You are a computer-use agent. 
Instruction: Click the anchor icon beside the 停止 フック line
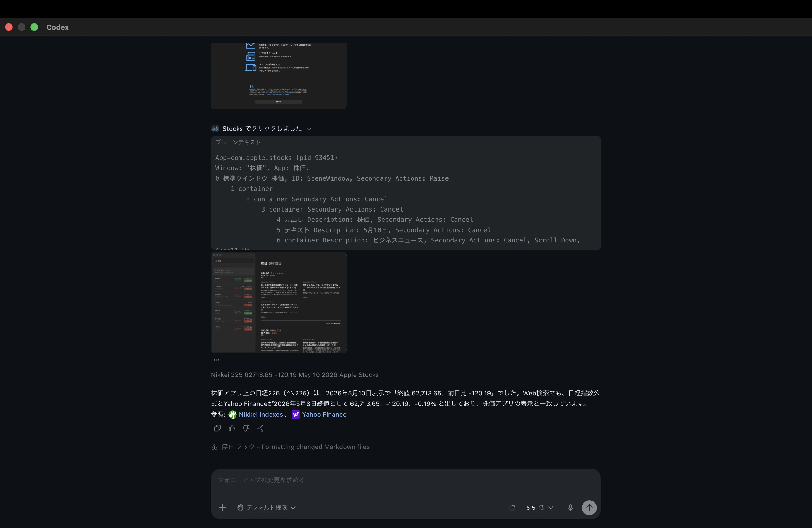click(x=214, y=447)
